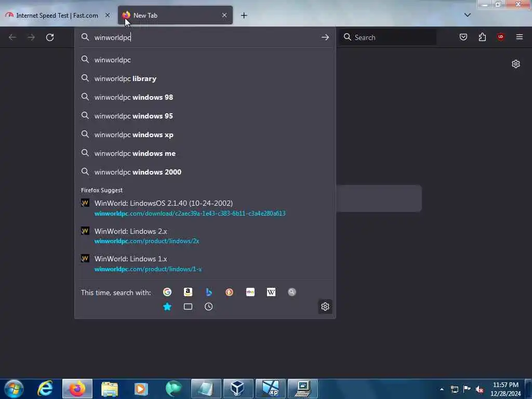Search history with the clock icon
The width and height of the screenshot is (532, 399).
[x=209, y=307]
